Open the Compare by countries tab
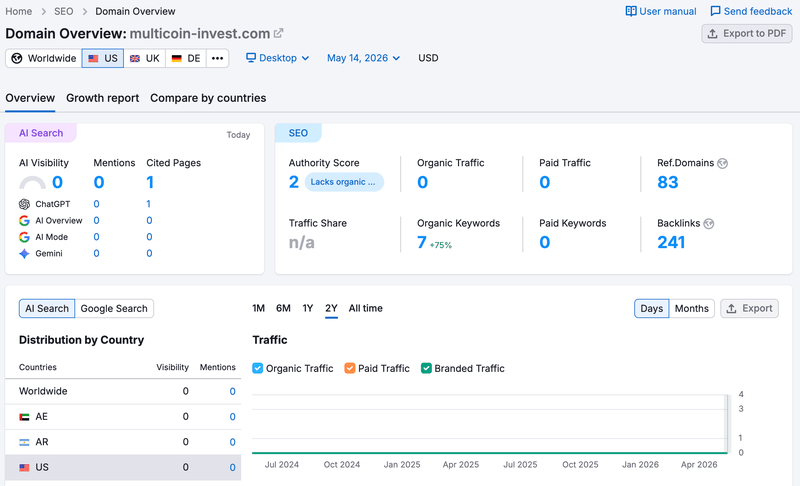 pos(208,98)
